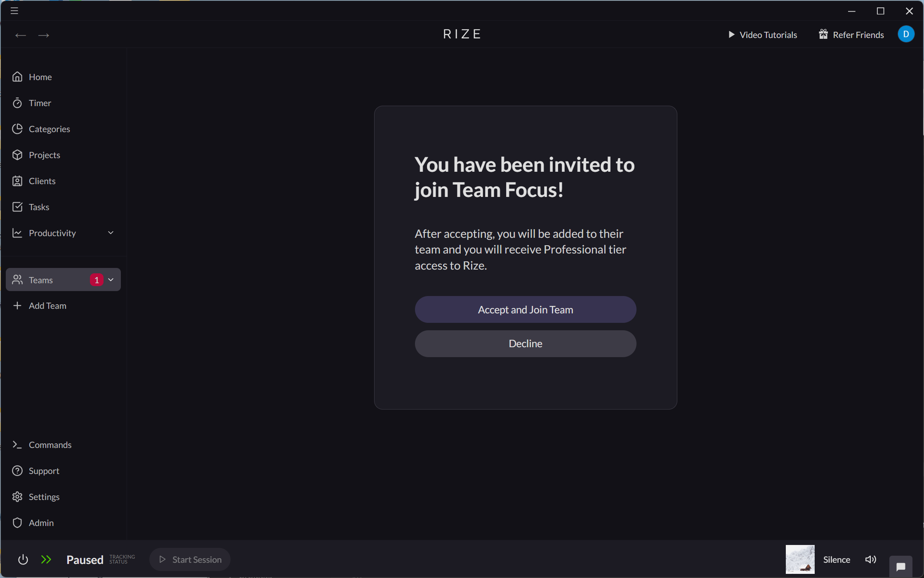924x578 pixels.
Task: Open profile via the D avatar
Action: [906, 34]
